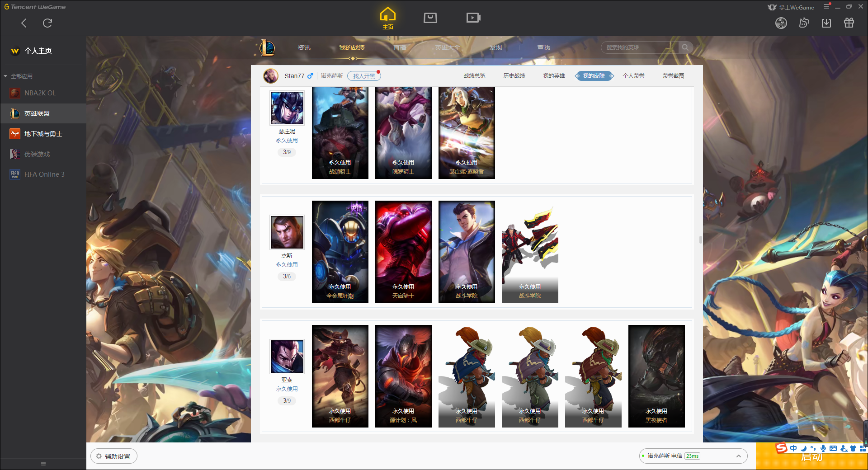Click the 找人开黑 button
Image resolution: width=868 pixels, height=470 pixels.
coord(364,76)
